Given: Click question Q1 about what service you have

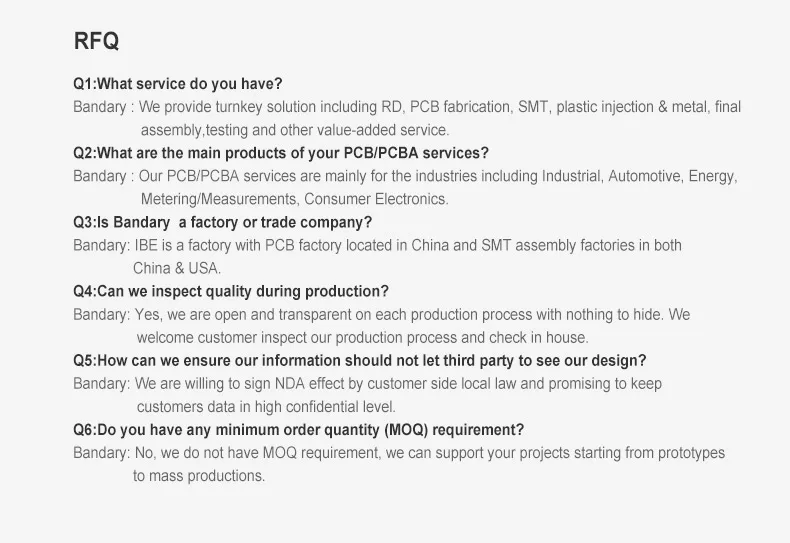Looking at the screenshot, I should 178,84.
